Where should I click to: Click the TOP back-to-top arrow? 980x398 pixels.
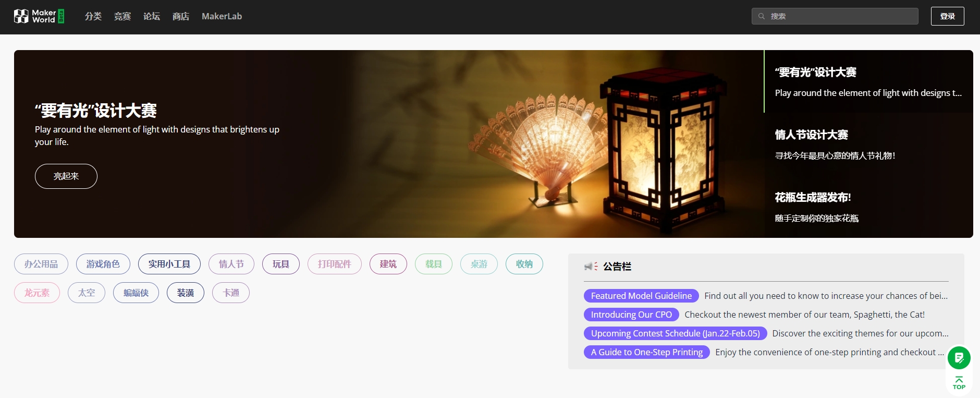coord(959,383)
